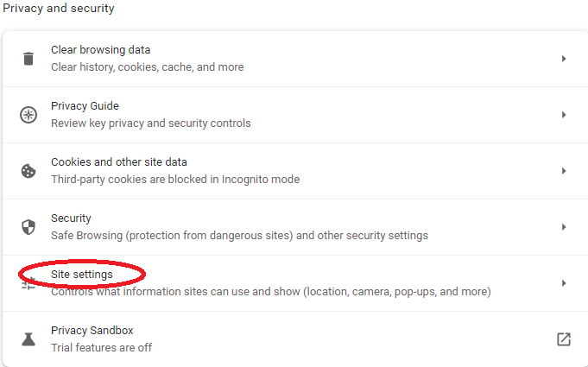Expand the Privacy Guide row arrow
The width and height of the screenshot is (588, 367).
(564, 115)
